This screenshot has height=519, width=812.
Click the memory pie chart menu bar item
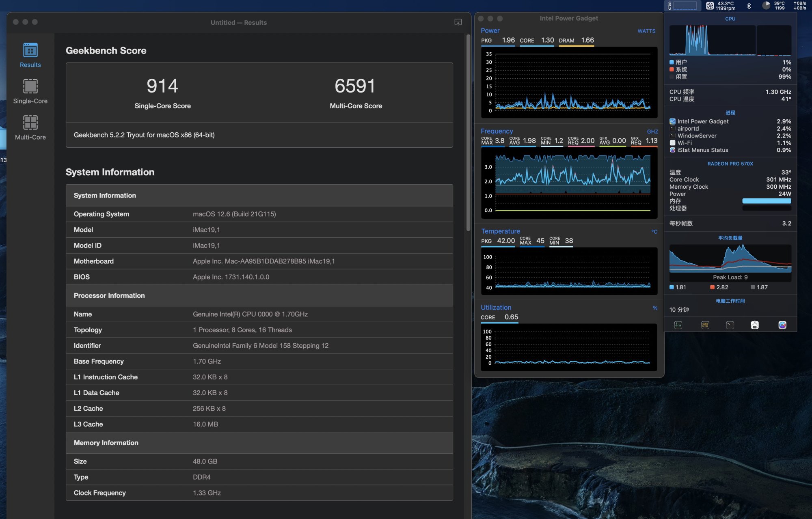point(766,6)
